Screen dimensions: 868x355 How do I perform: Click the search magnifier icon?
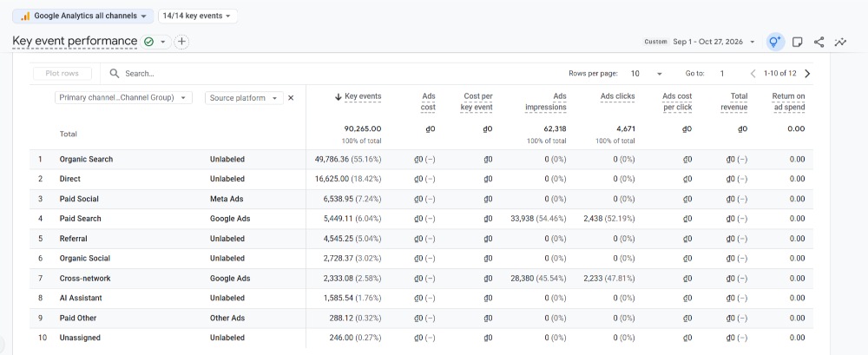pyautogui.click(x=115, y=74)
